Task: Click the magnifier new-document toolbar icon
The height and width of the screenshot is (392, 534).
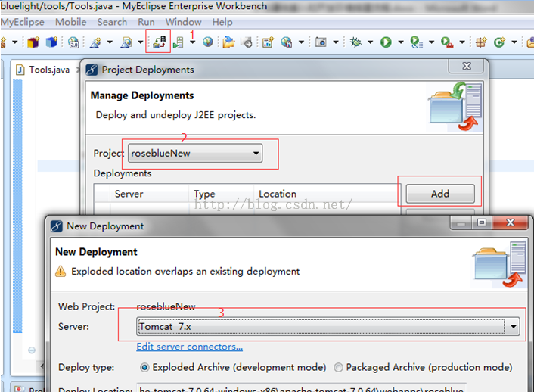Action: pyautogui.click(x=126, y=42)
